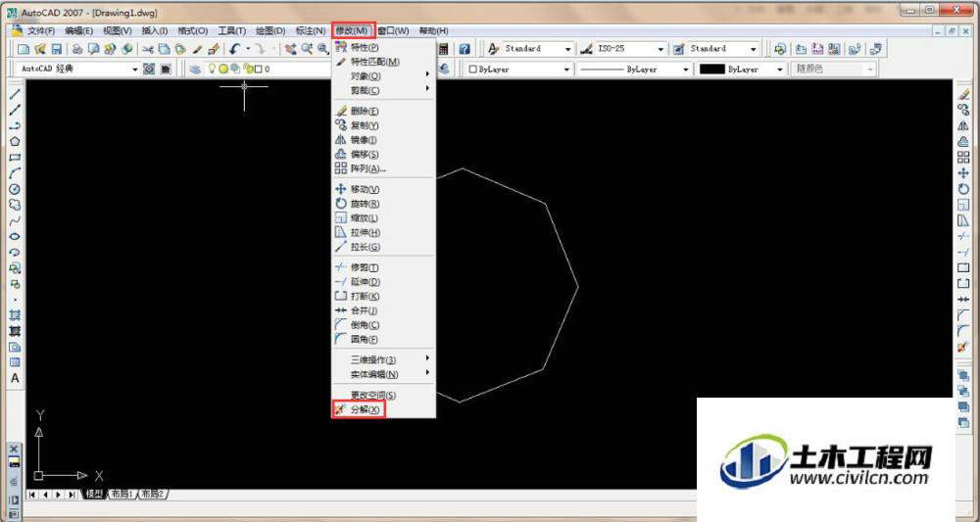Click the next layout tab arrow
980x522 pixels.
[x=59, y=495]
